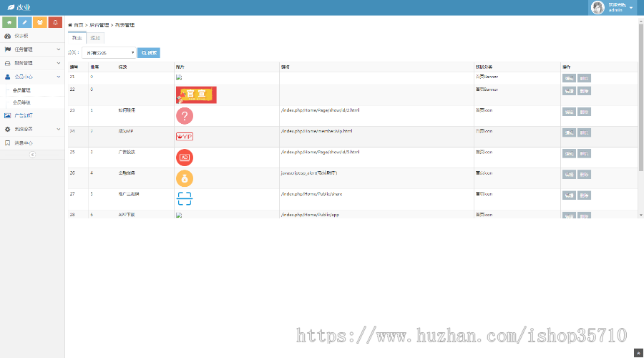Click the scrollbar down arrow of the table

(640, 215)
